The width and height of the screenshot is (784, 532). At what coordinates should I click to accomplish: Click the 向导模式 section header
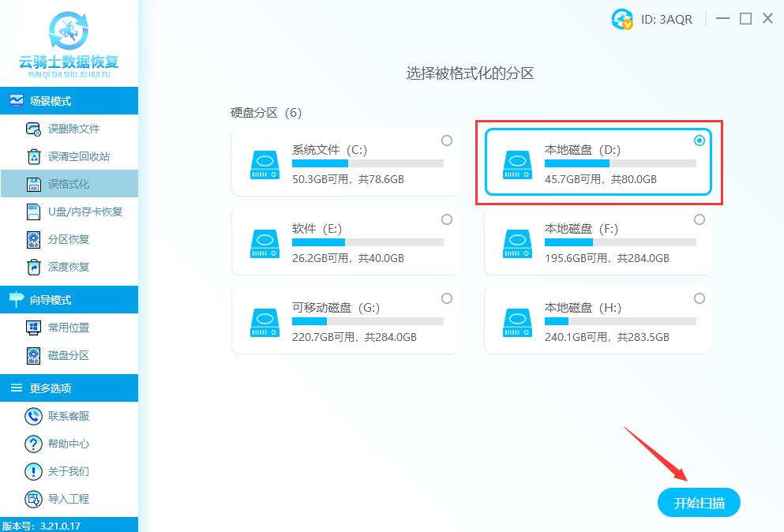[x=69, y=299]
